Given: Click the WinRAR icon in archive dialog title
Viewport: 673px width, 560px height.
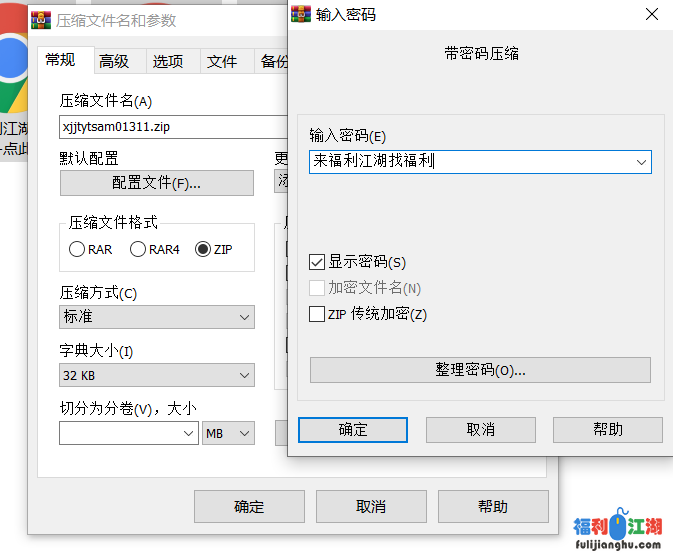Looking at the screenshot, I should point(41,21).
